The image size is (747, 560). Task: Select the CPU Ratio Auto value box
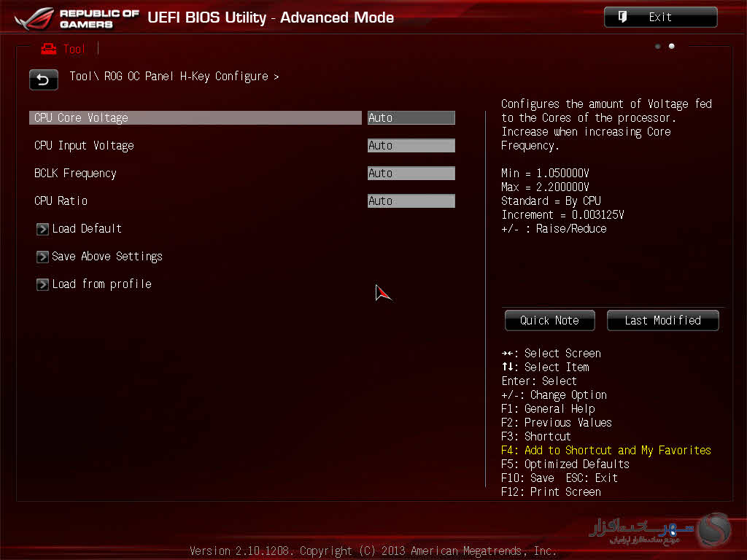pyautogui.click(x=411, y=201)
